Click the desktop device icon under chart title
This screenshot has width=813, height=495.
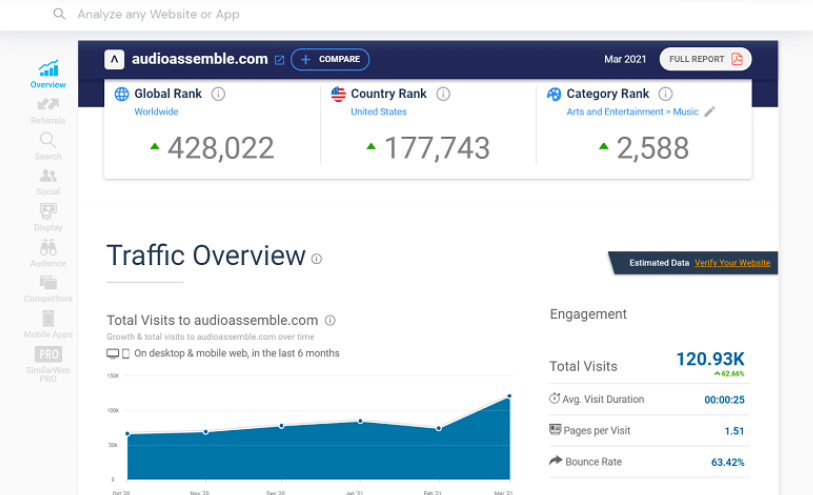click(x=113, y=353)
